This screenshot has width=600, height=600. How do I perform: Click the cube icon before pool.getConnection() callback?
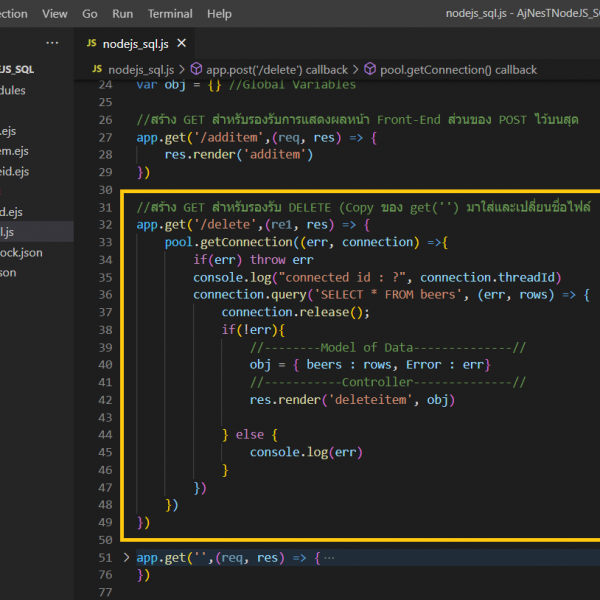coord(370,70)
